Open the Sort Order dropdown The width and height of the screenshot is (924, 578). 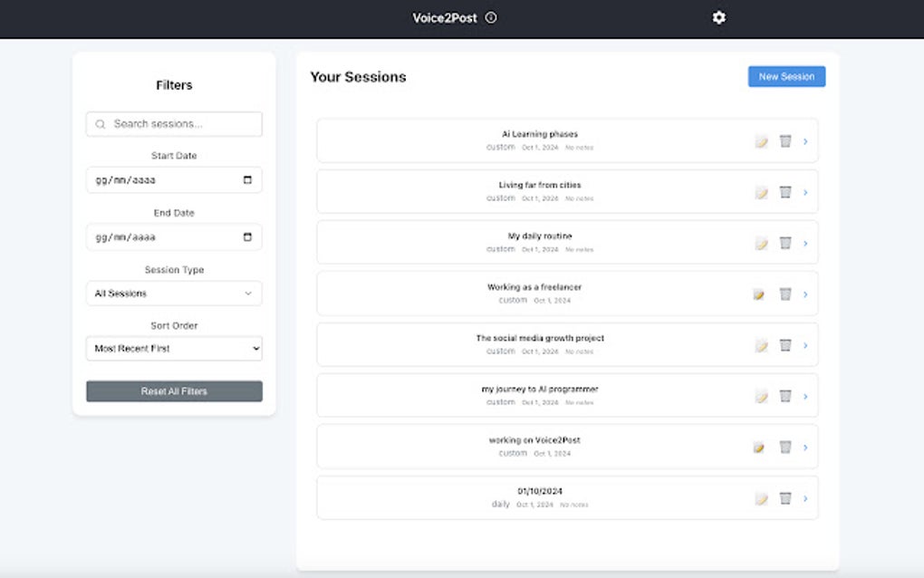[174, 348]
